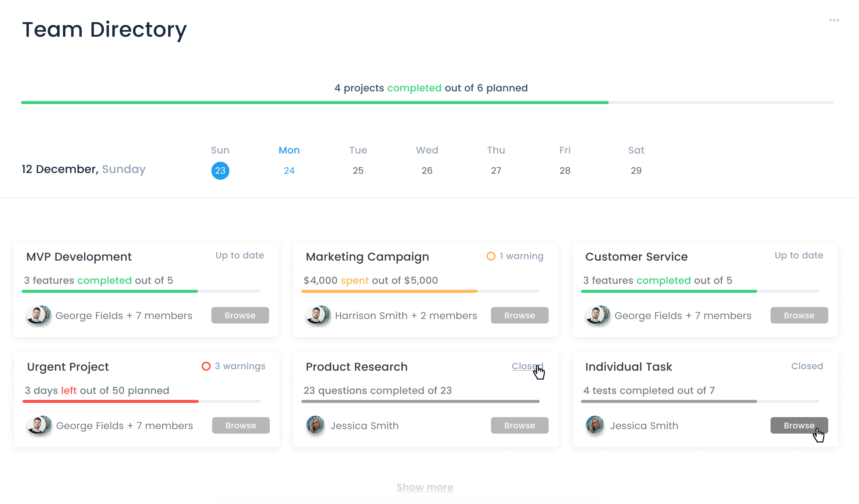Select Sunday the 23rd in the calendar
Screen dimensions: 859x504
[220, 171]
